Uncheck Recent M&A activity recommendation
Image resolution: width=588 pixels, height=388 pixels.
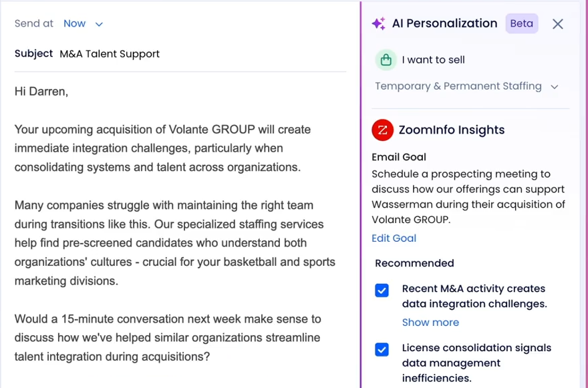(x=382, y=290)
